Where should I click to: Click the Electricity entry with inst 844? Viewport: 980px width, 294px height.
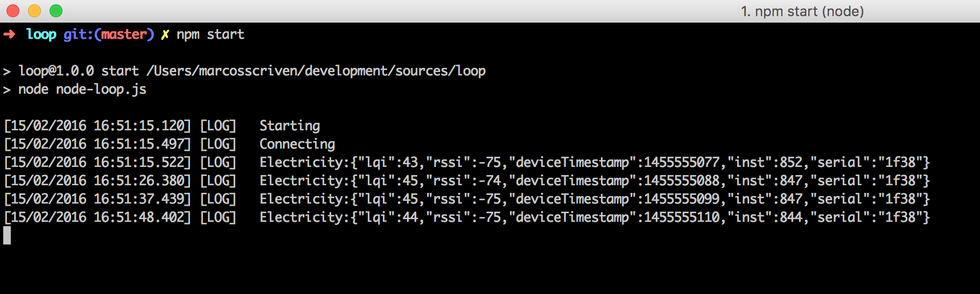594,218
